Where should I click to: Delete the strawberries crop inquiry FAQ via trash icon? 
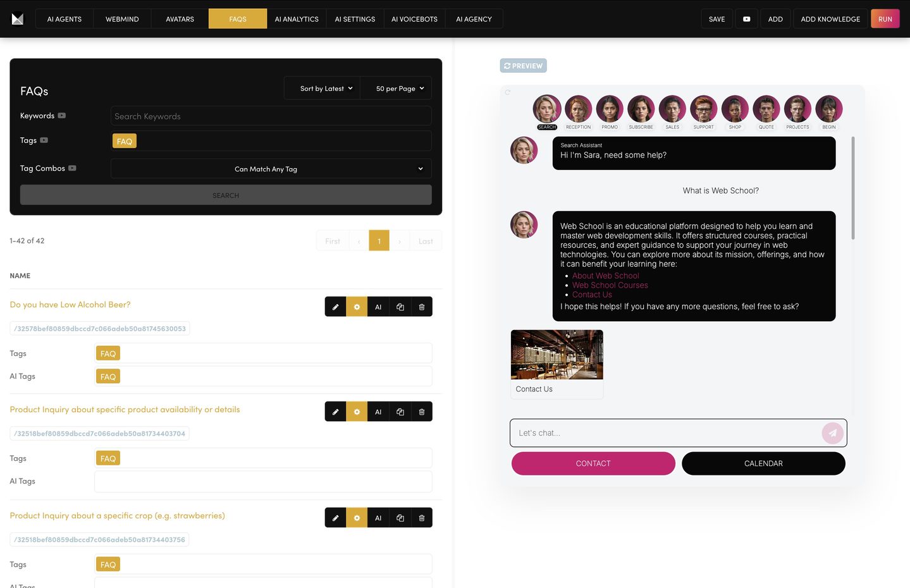pos(422,518)
